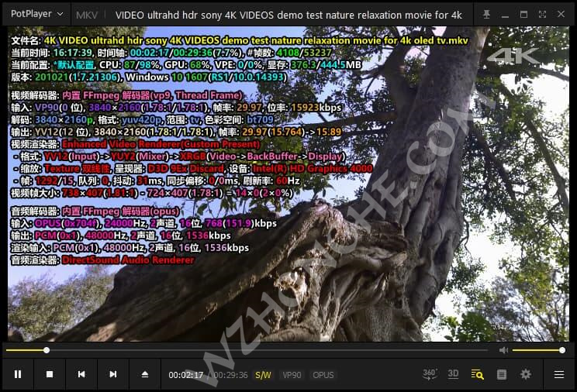Image resolution: width=577 pixels, height=392 pixels.
Task: Pin the window always on top
Action: click(x=486, y=14)
